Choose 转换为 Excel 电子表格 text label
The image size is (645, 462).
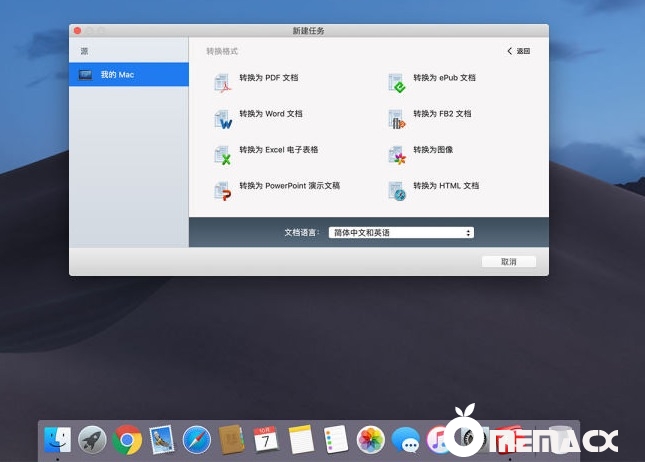(x=278, y=150)
